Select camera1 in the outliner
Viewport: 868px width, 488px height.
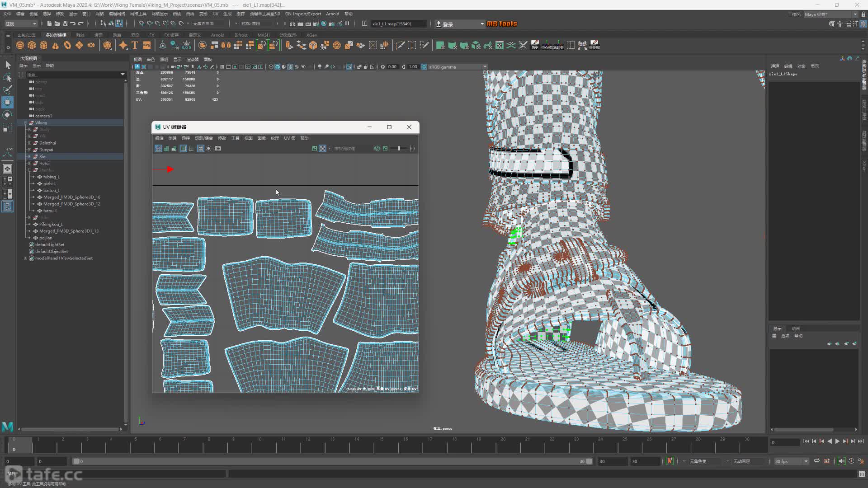(43, 116)
